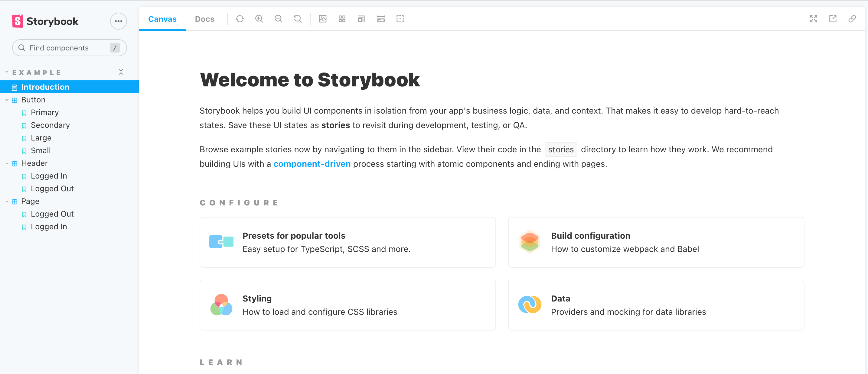Open the Header Logged Out story
This screenshot has width=868, height=374.
(x=52, y=189)
